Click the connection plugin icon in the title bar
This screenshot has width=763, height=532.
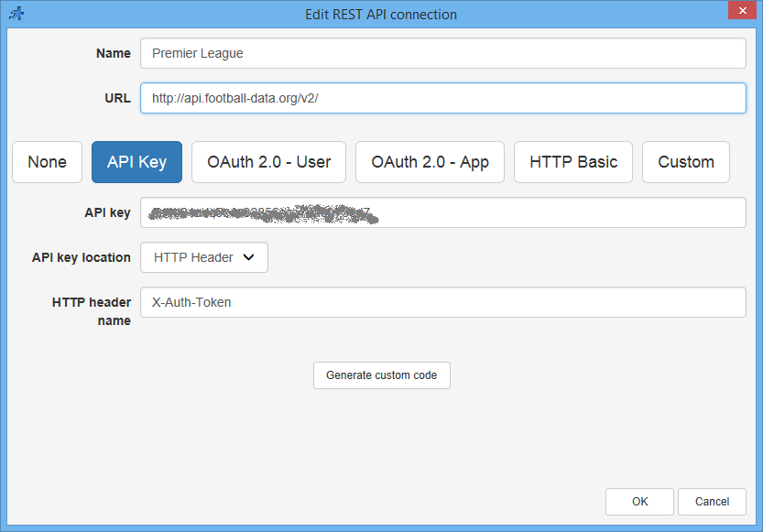(17, 14)
